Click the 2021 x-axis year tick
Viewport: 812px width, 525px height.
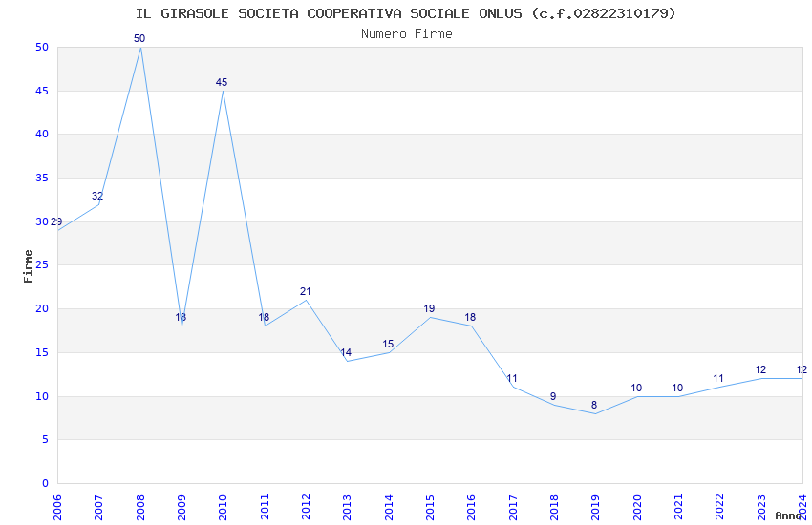[678, 507]
